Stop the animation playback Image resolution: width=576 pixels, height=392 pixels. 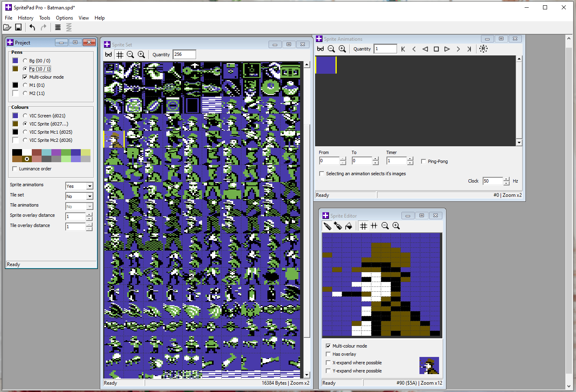point(436,49)
